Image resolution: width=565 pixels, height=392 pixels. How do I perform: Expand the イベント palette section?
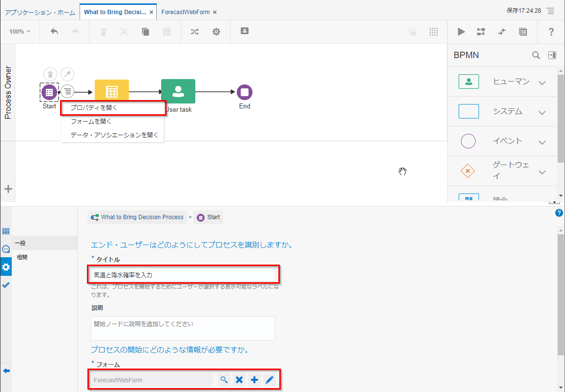point(542,142)
